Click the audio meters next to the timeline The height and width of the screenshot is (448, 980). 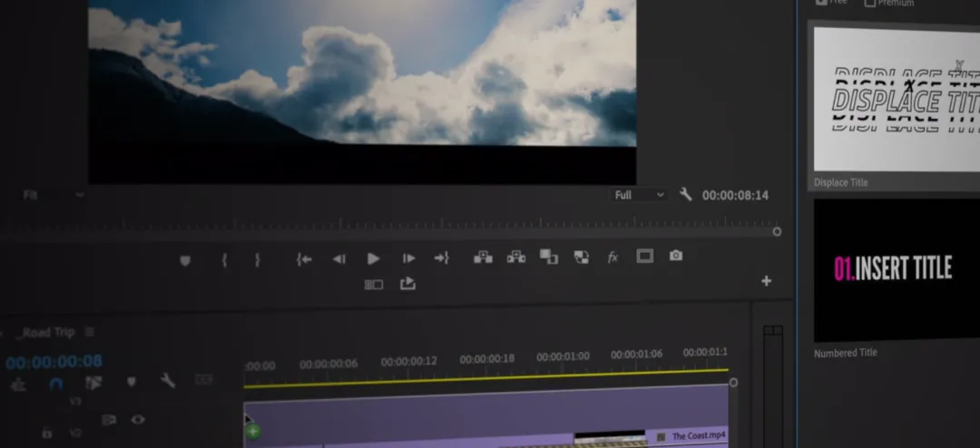pos(773,386)
